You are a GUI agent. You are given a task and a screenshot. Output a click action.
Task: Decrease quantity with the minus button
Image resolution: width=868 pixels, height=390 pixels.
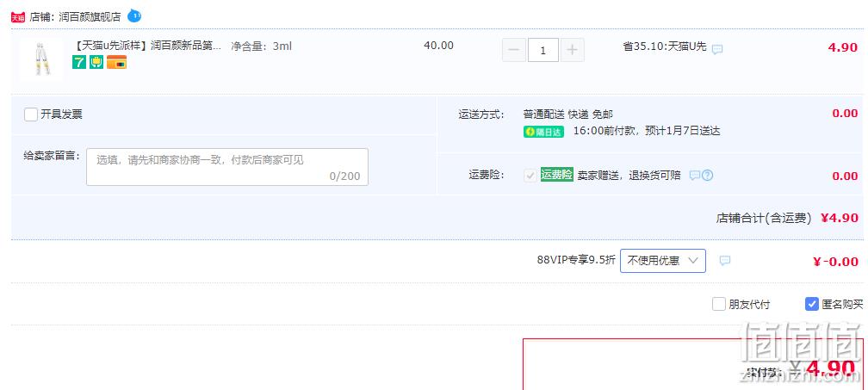click(514, 50)
